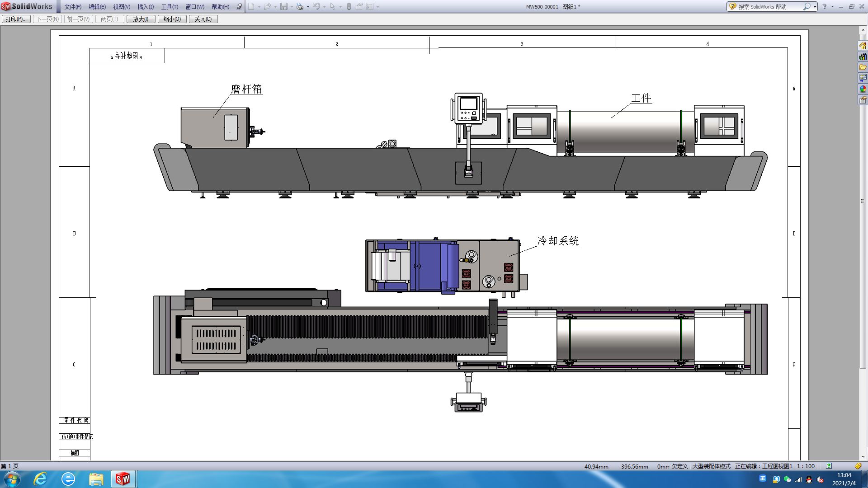Click the 缩小(O) zoom out button
Image resolution: width=868 pixels, height=488 pixels.
point(172,19)
